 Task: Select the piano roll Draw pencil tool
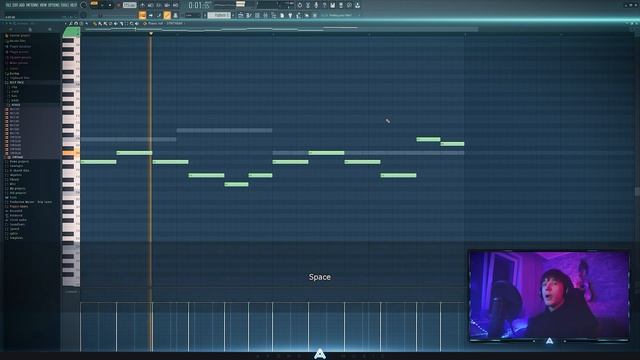tap(95, 23)
